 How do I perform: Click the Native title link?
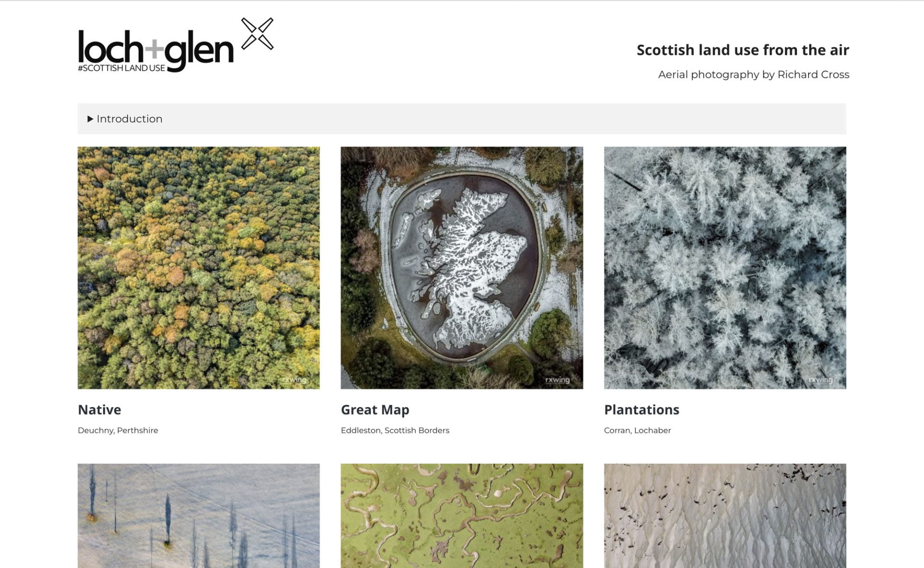click(100, 410)
